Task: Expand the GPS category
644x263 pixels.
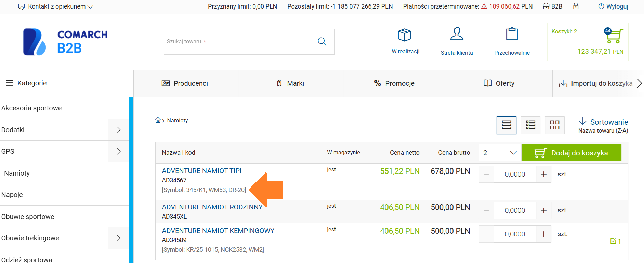Action: 119,151
